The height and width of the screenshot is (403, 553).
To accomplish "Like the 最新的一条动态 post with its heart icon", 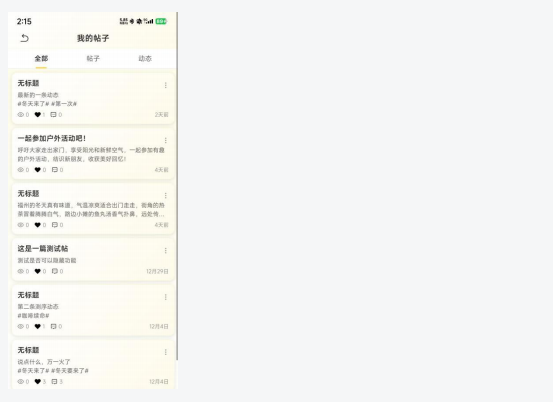I will (37, 115).
